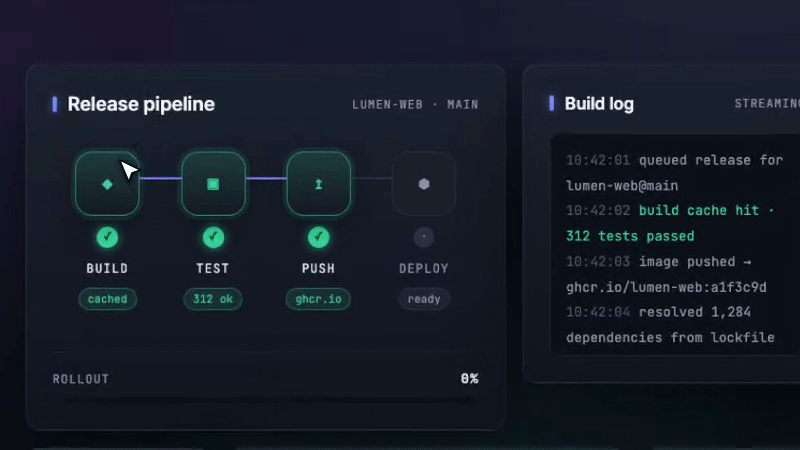
Task: Click the BUILD stage label
Action: pyautogui.click(x=107, y=268)
